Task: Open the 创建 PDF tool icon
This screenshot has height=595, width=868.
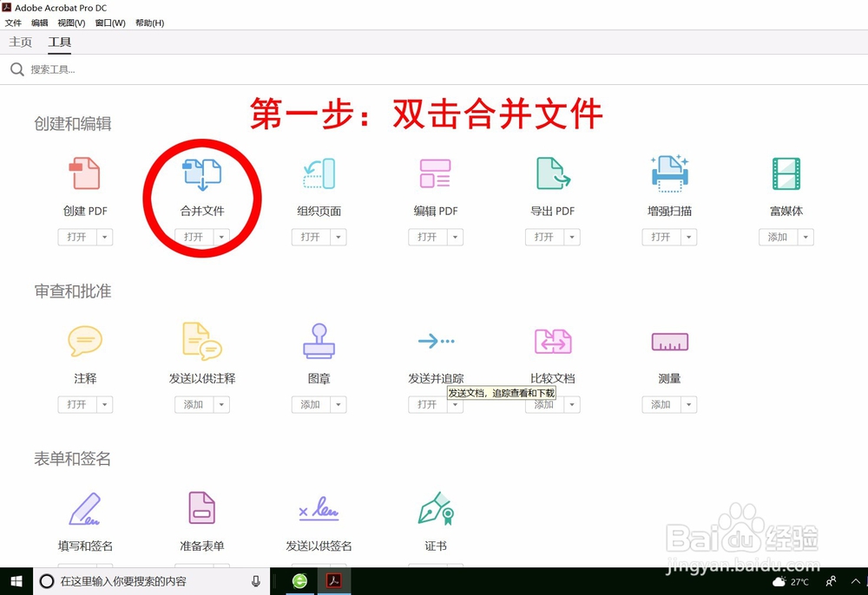Action: click(84, 173)
